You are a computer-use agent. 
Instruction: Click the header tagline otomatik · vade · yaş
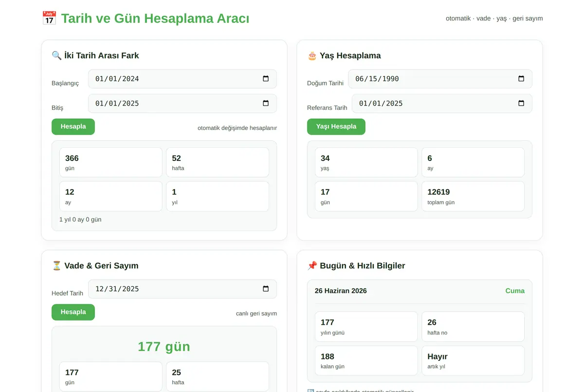[x=494, y=18]
